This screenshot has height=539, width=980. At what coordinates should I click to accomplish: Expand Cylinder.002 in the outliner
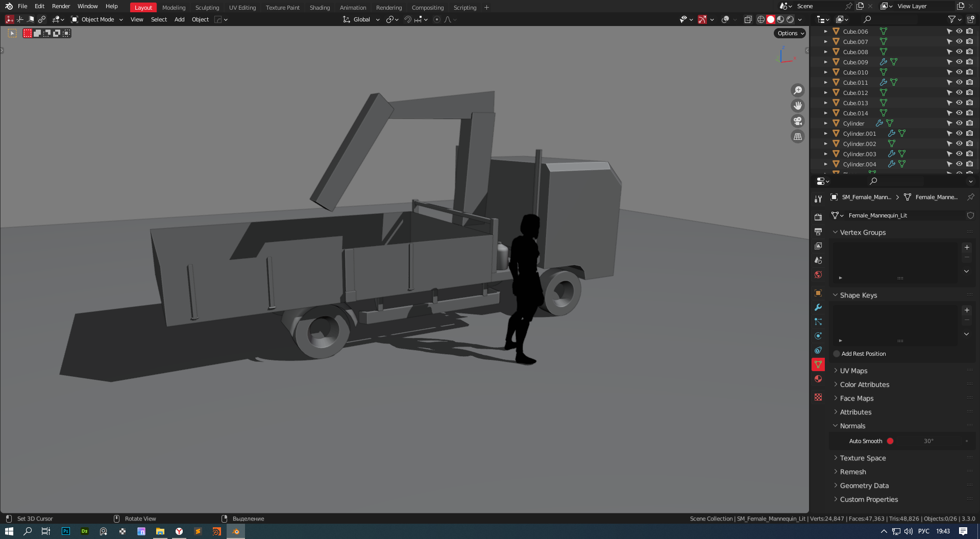(x=825, y=144)
